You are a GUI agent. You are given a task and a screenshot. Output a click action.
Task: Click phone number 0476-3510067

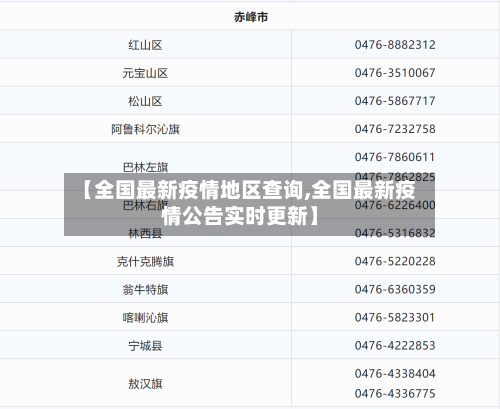[x=395, y=73]
